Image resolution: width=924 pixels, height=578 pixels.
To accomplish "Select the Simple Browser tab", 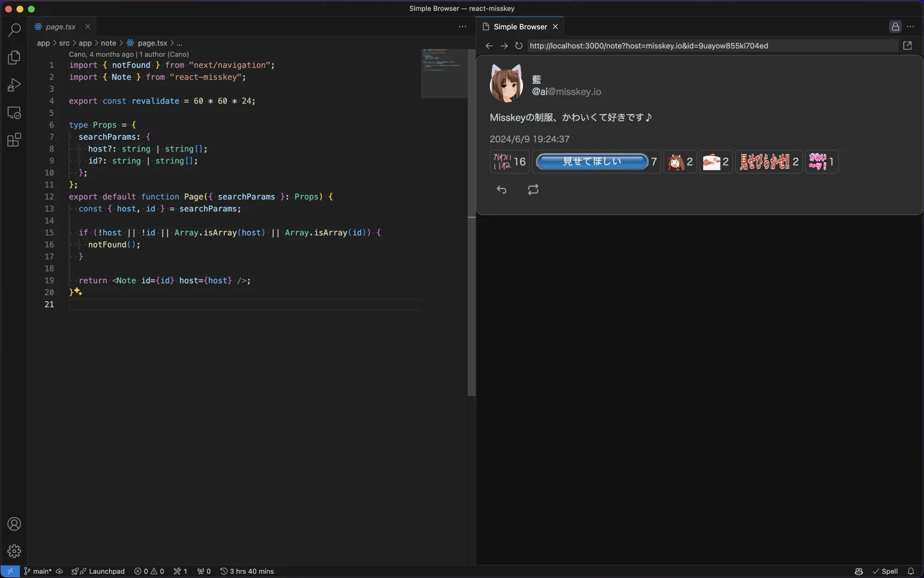I will coord(520,27).
